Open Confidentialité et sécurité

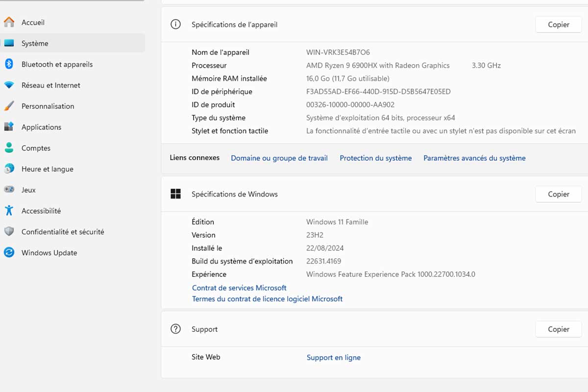coord(73,232)
